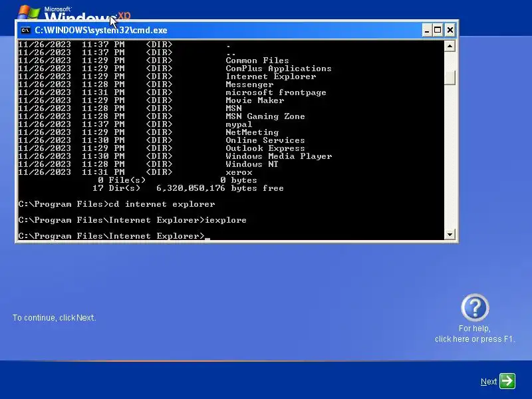This screenshot has width=532, height=399.
Task: Click the 'MSN Gaming Zone' directory entry
Action: (x=265, y=116)
